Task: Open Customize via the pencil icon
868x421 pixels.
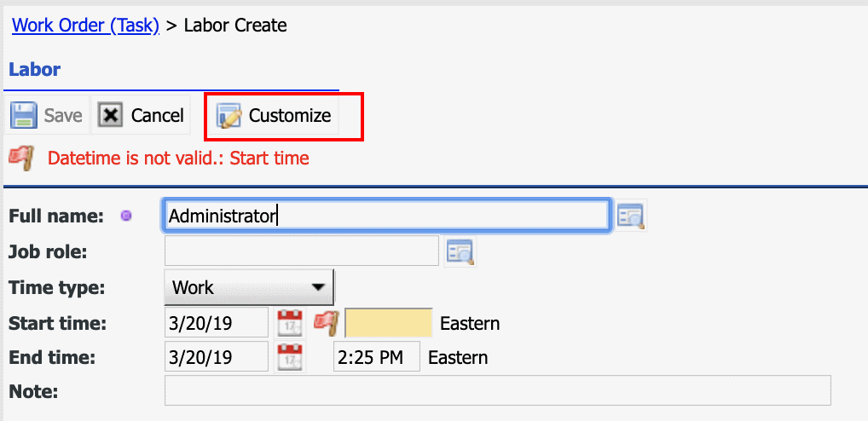Action: (x=229, y=116)
